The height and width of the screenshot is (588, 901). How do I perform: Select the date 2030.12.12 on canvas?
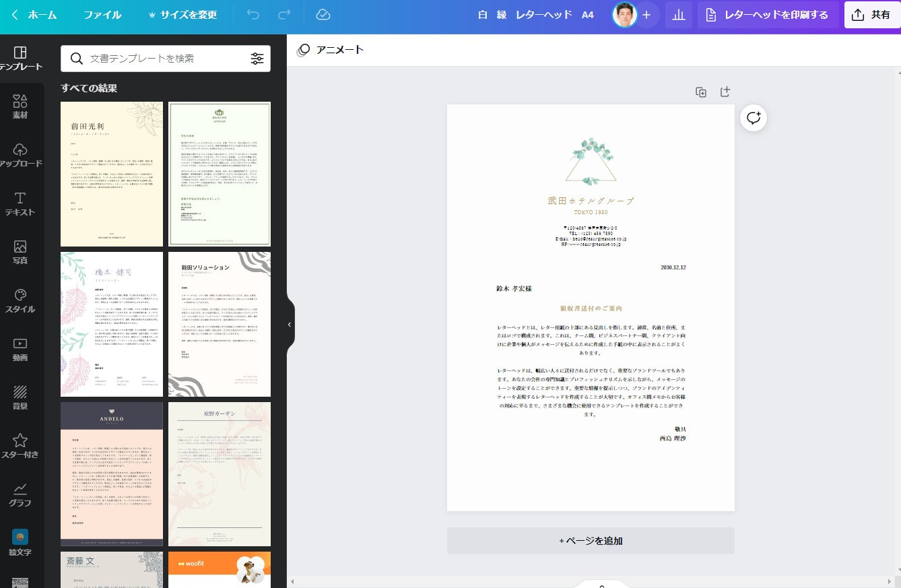coord(673,267)
